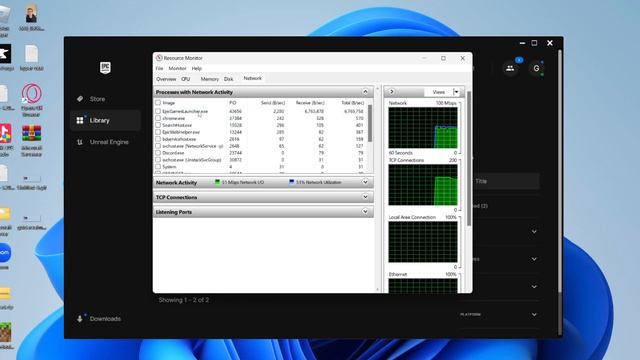Open the Monitor menu
This screenshot has height=360, width=640.
coord(177,69)
